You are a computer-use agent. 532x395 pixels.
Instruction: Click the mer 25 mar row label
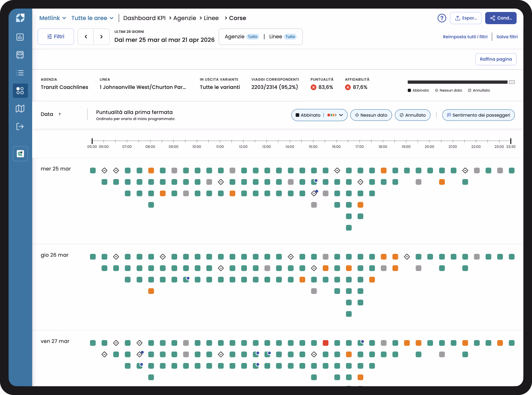coord(56,169)
